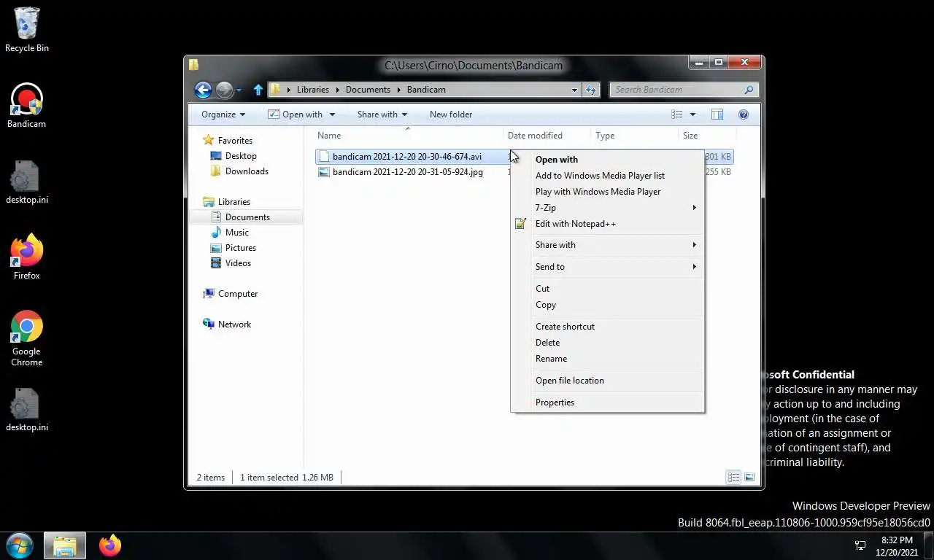This screenshot has width=934, height=560.
Task: Select Favorites in navigation pane
Action: click(x=228, y=141)
